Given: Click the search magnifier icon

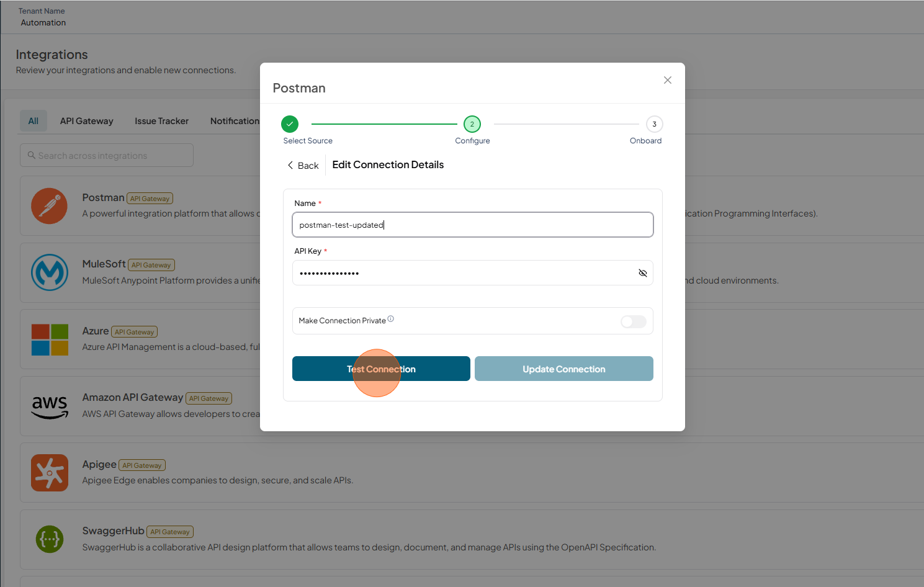Looking at the screenshot, I should [32, 155].
